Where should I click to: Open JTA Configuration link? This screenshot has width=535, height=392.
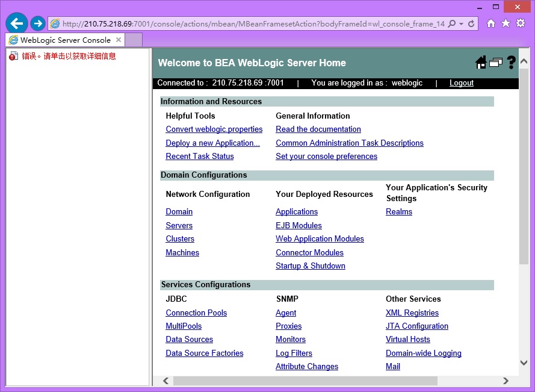pyautogui.click(x=417, y=326)
